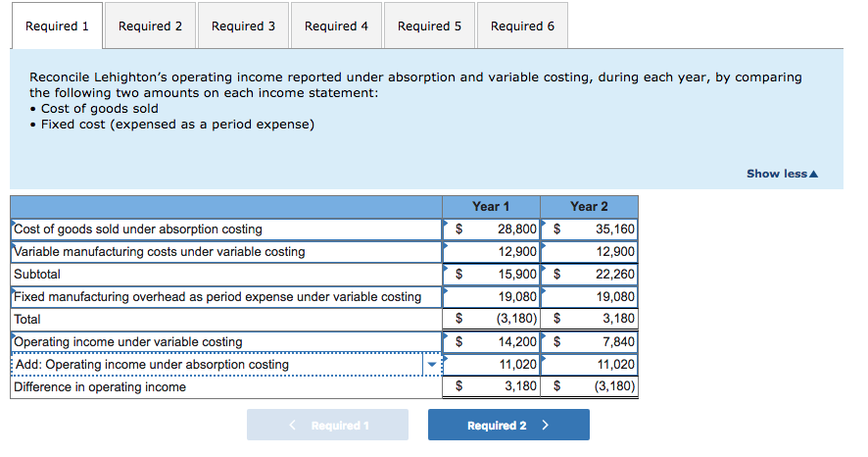Edit Year 1 absorption costing income 11,020
868x457 pixels.
tap(491, 365)
